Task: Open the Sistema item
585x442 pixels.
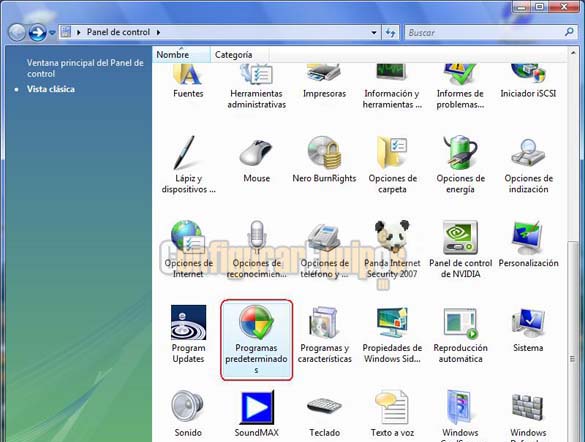Action: (528, 329)
